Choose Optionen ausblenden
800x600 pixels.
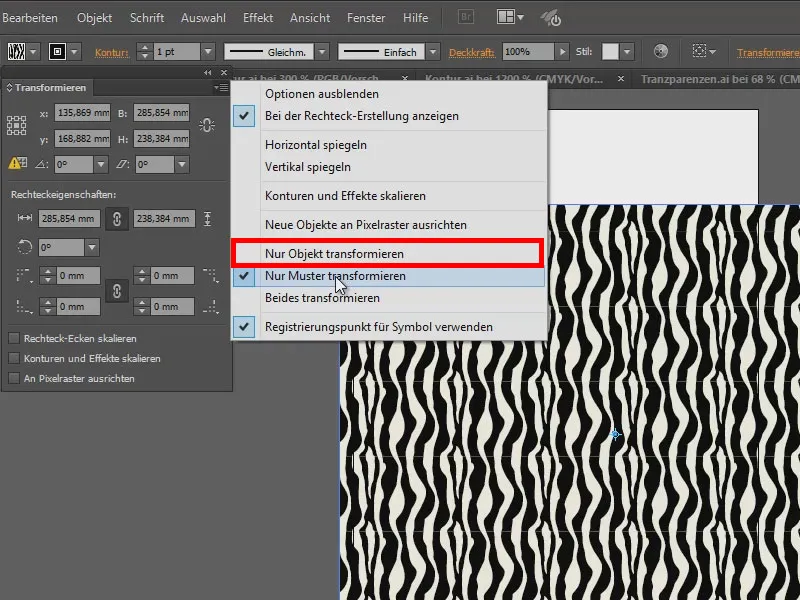click(388, 94)
